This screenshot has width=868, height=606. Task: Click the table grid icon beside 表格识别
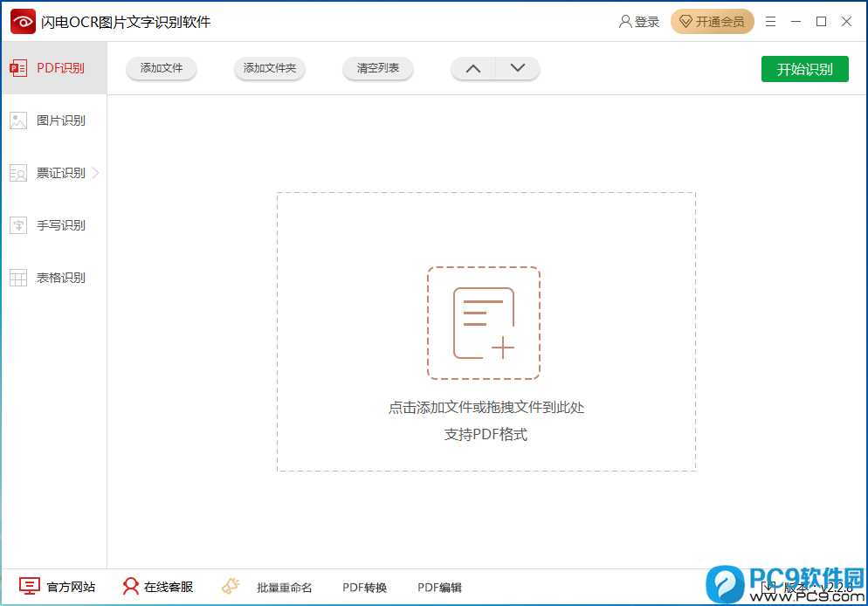tap(18, 278)
